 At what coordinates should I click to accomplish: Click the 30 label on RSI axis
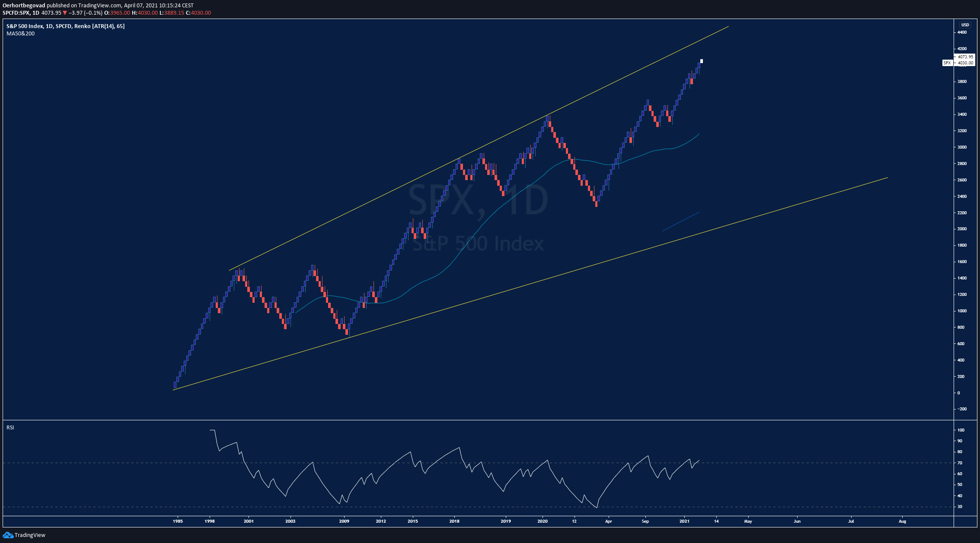click(960, 507)
